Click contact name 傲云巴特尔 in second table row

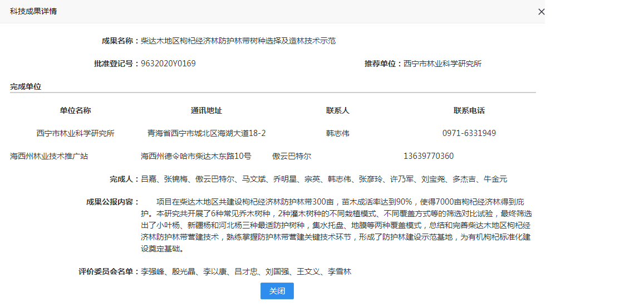pos(292,156)
